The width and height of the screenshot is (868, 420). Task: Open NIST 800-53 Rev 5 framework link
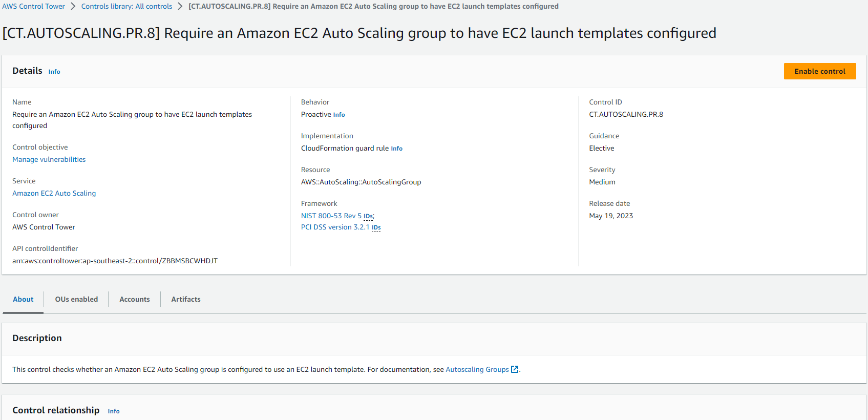(331, 216)
